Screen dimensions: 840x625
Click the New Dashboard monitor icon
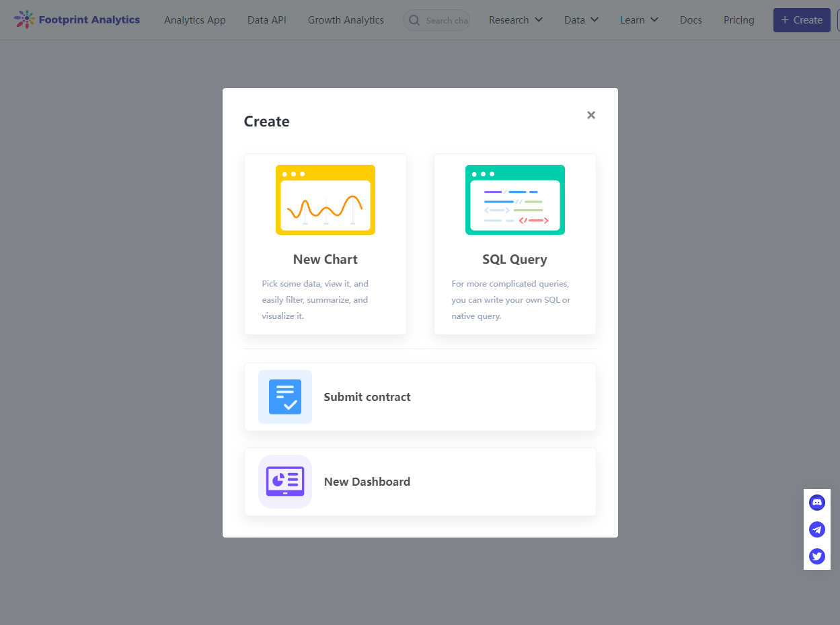[285, 482]
